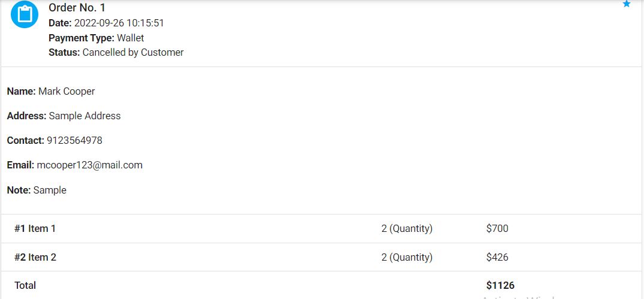Click the quantity for Item 1
644x299 pixels.
point(407,228)
